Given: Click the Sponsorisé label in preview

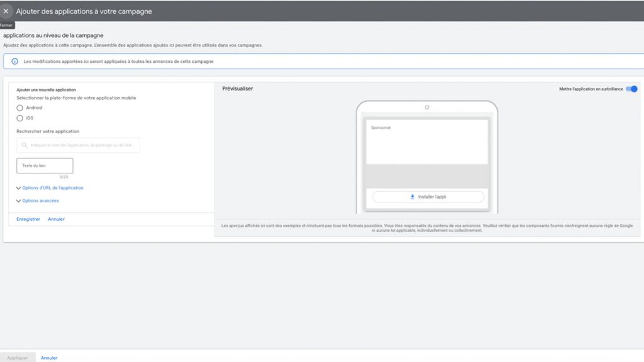Looking at the screenshot, I should 380,128.
